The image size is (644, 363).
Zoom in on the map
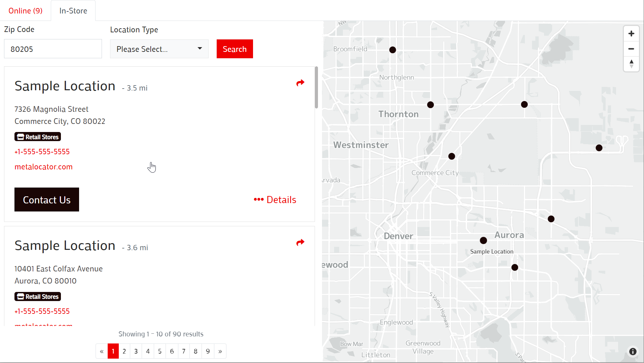(x=631, y=33)
